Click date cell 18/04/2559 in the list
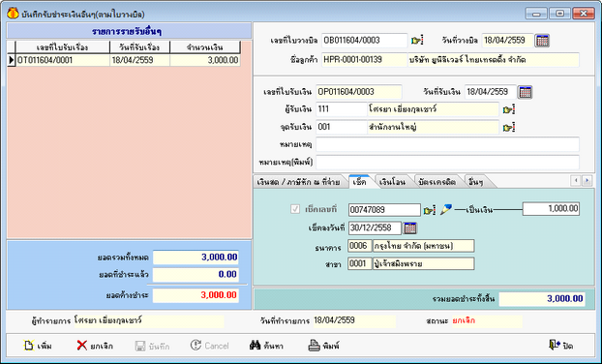Screen dimensions: 602x364 [139, 60]
